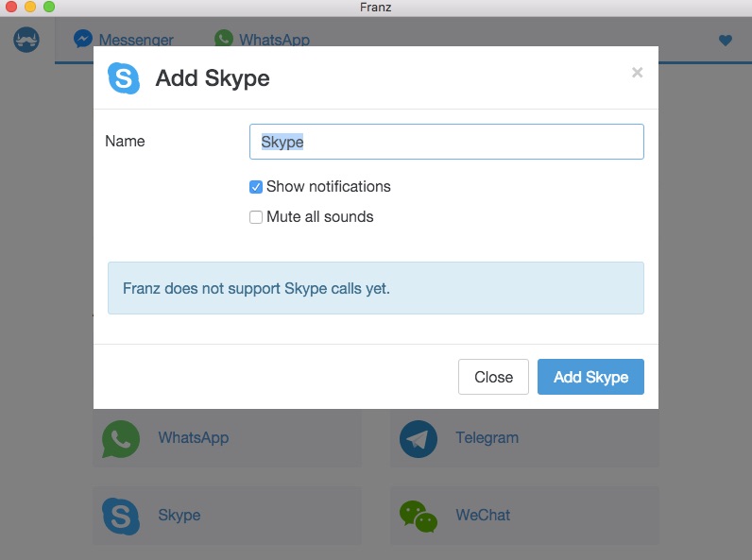
Task: Click the WhatsApp icon in top tab
Action: (224, 38)
